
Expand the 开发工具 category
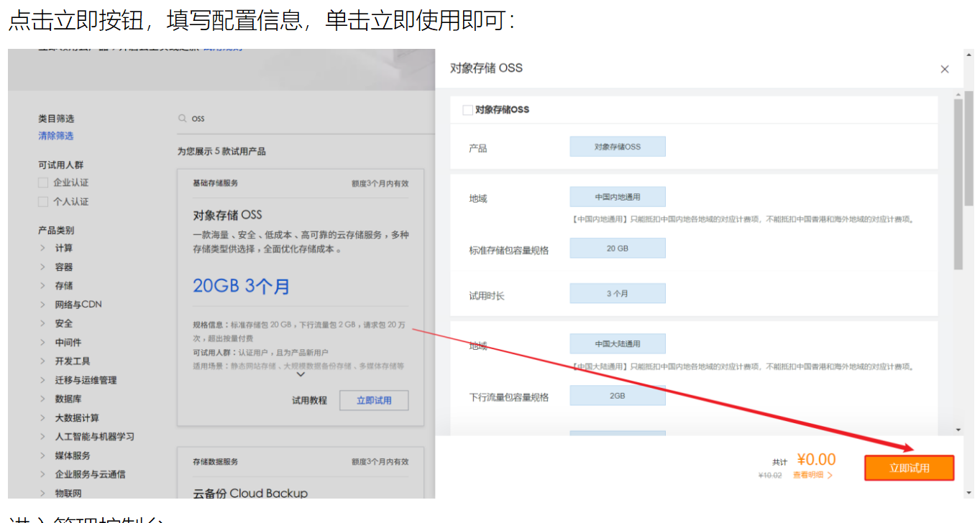point(42,361)
